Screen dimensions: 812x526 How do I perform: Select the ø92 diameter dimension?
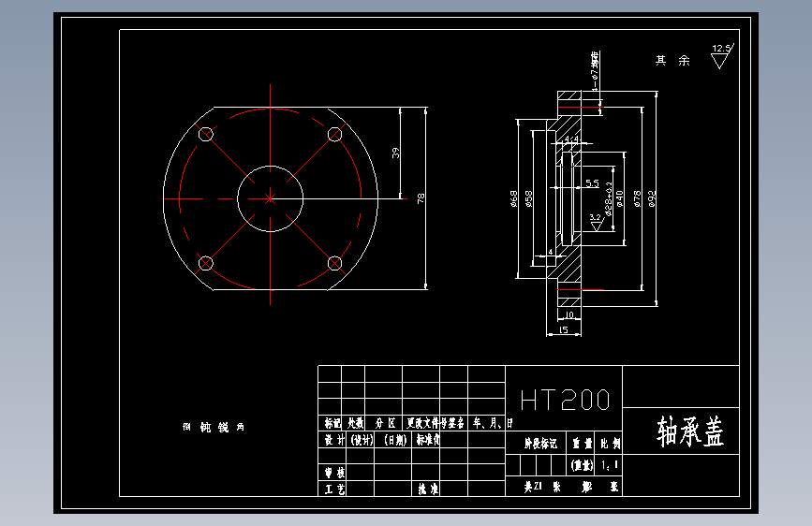click(x=652, y=198)
